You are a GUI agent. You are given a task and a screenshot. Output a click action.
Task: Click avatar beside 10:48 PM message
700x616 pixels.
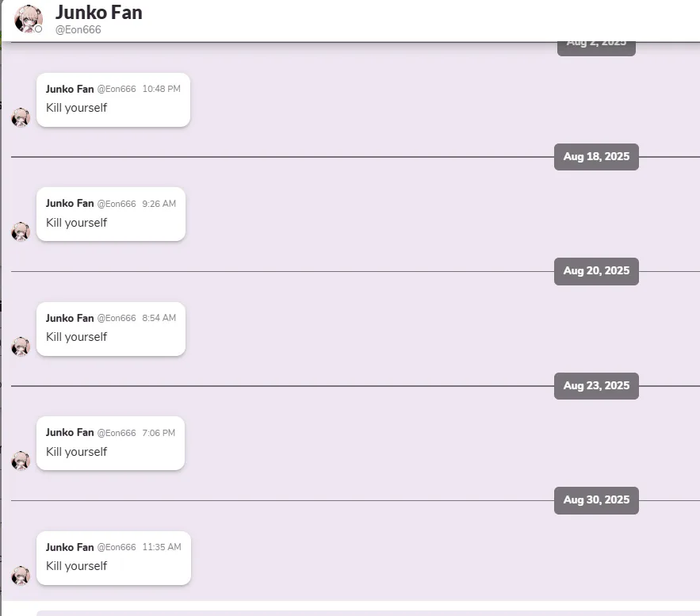coord(21,118)
